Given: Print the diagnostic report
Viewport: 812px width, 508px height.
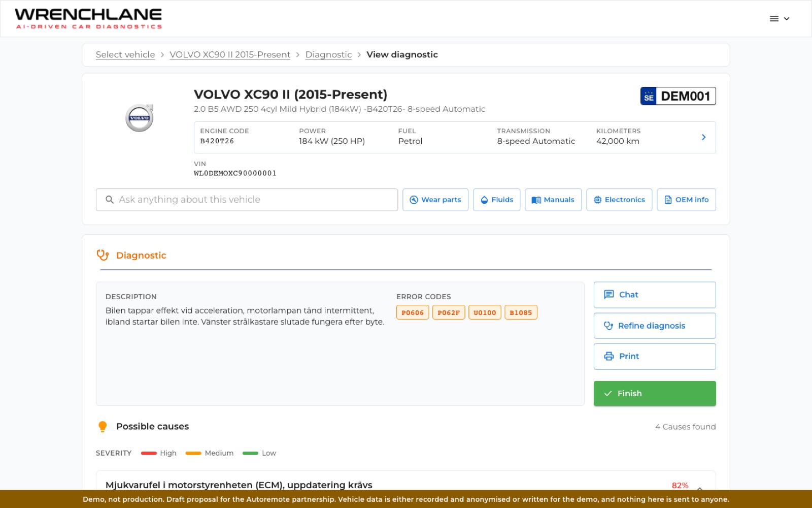Looking at the screenshot, I should pos(655,356).
